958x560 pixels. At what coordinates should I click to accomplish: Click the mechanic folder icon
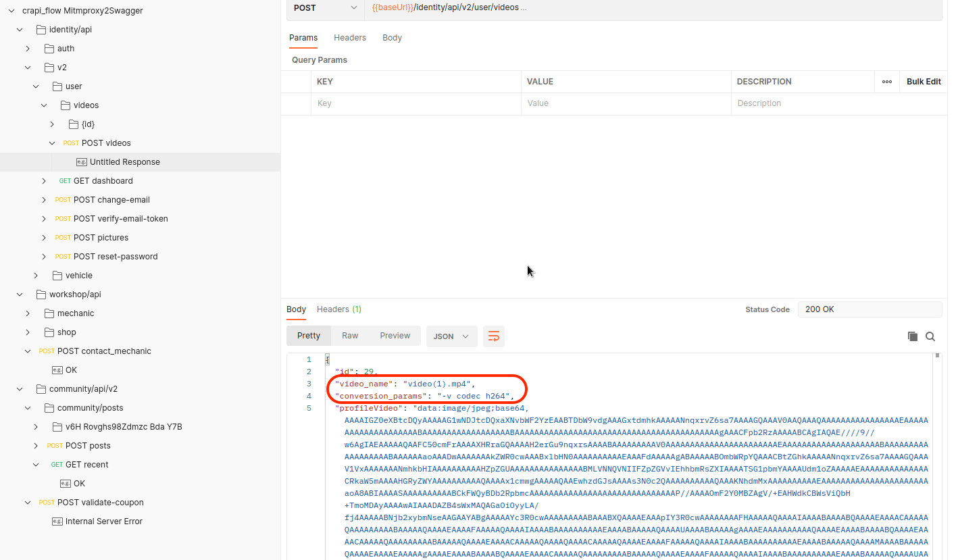[x=49, y=313]
